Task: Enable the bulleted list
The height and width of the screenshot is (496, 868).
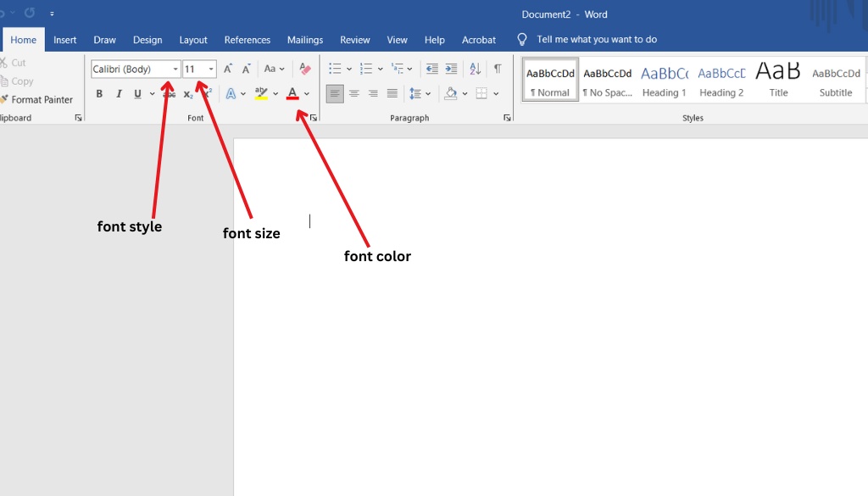Action: click(336, 68)
